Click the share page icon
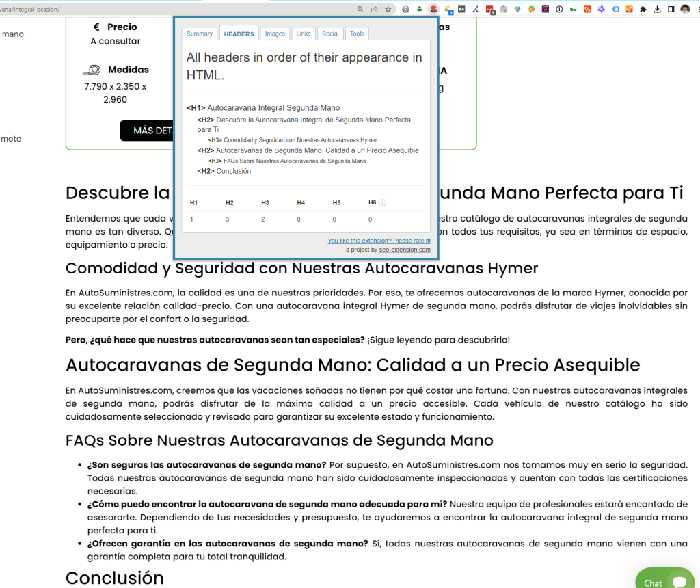 [x=374, y=10]
